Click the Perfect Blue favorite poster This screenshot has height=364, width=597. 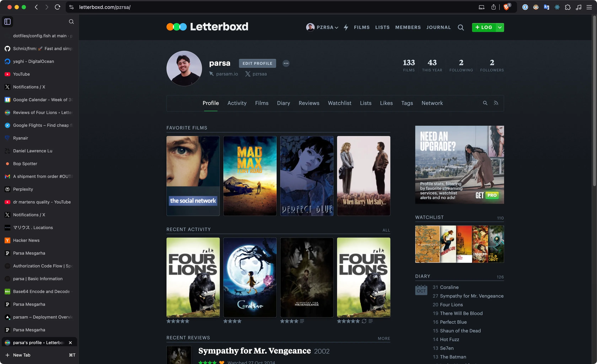(306, 176)
